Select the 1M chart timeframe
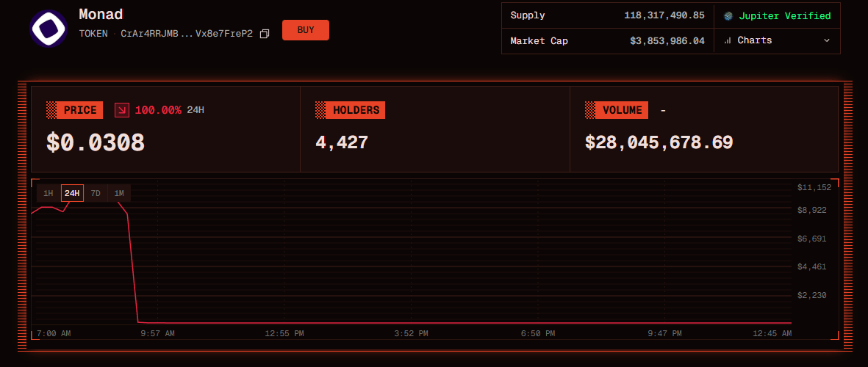Image resolution: width=868 pixels, height=367 pixels. [x=119, y=193]
